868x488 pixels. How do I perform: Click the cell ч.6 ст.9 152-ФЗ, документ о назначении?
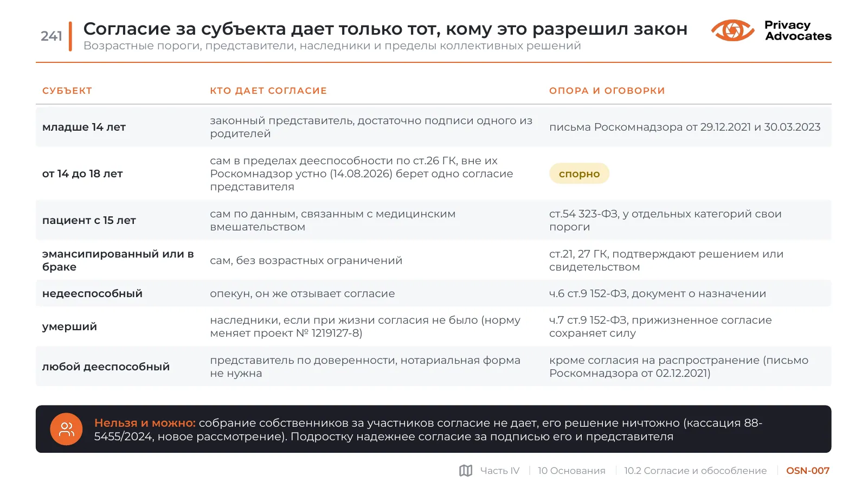658,293
